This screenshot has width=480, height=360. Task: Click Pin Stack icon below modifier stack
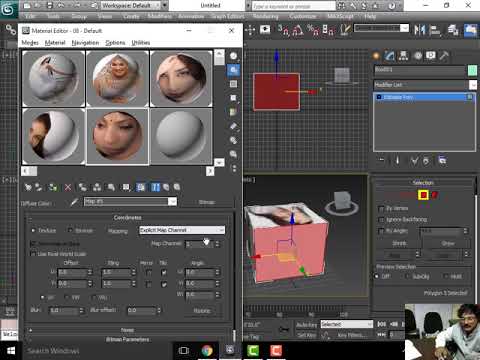tap(382, 161)
